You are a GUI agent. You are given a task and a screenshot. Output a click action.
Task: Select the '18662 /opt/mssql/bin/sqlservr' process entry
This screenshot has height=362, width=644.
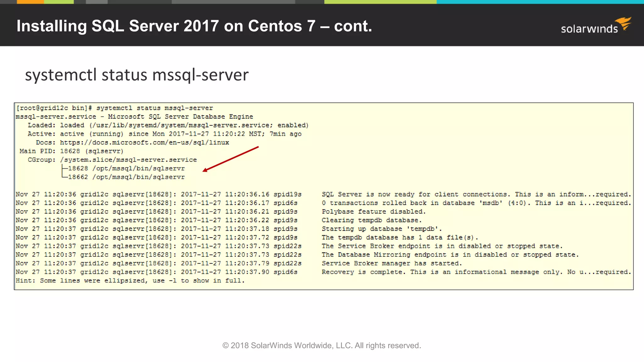[x=126, y=177]
